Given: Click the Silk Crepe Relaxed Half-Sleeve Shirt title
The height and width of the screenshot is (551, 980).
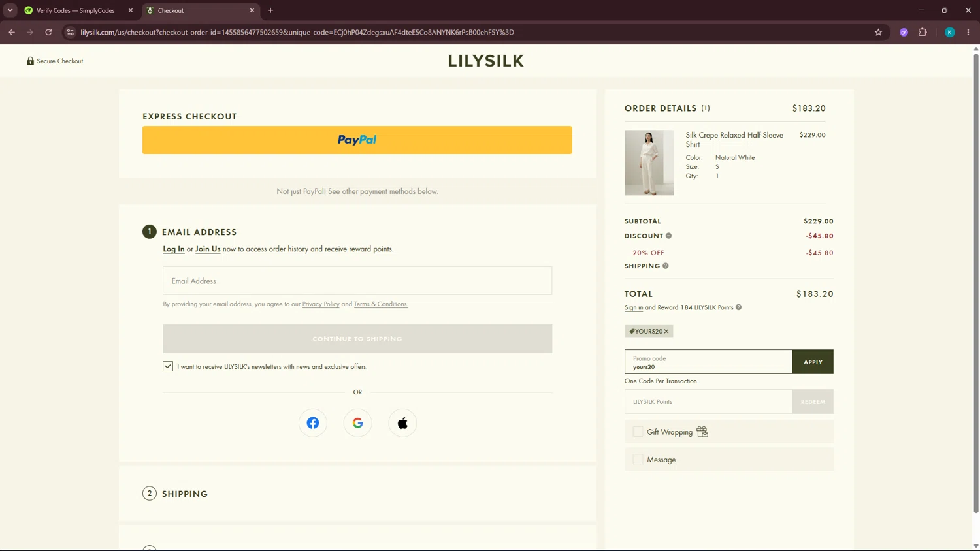Looking at the screenshot, I should [x=734, y=140].
